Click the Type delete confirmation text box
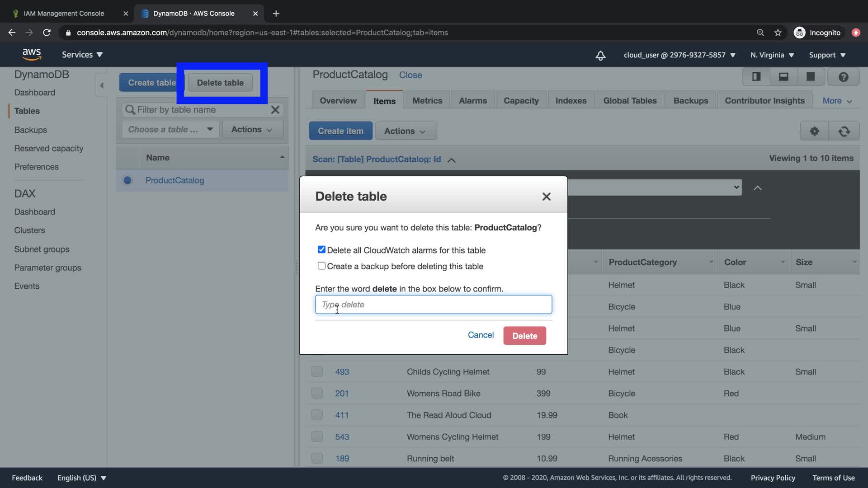 click(433, 305)
